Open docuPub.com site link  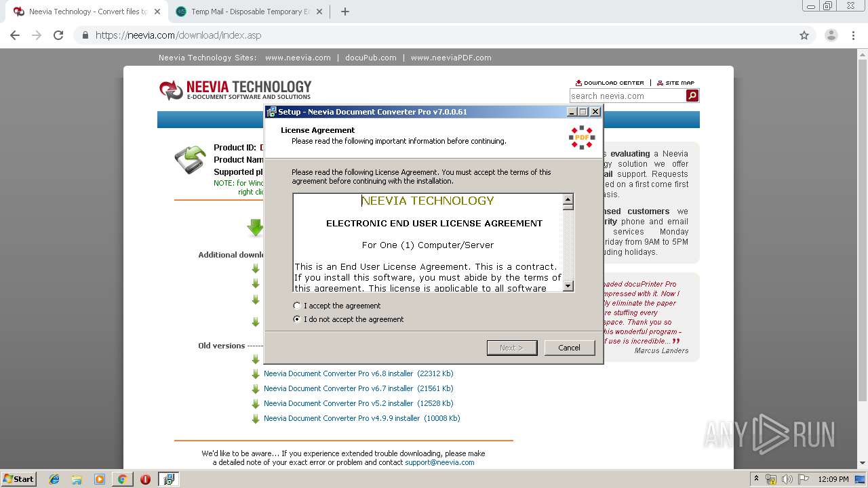[370, 58]
